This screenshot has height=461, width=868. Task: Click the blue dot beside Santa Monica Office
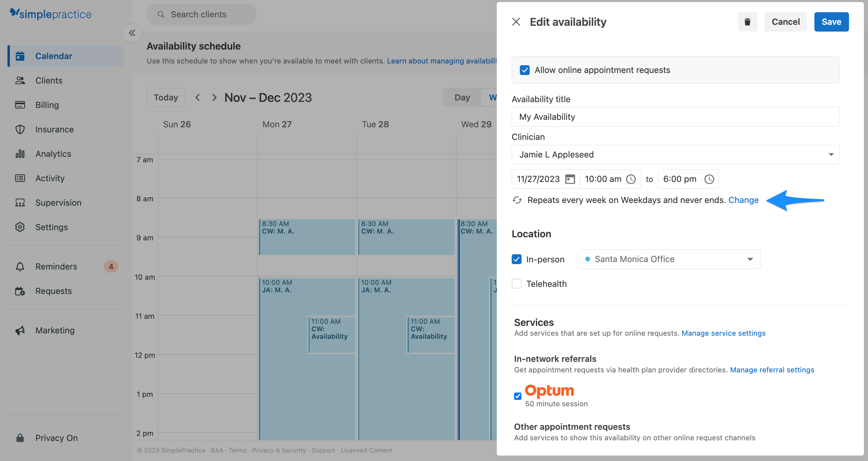pyautogui.click(x=588, y=259)
